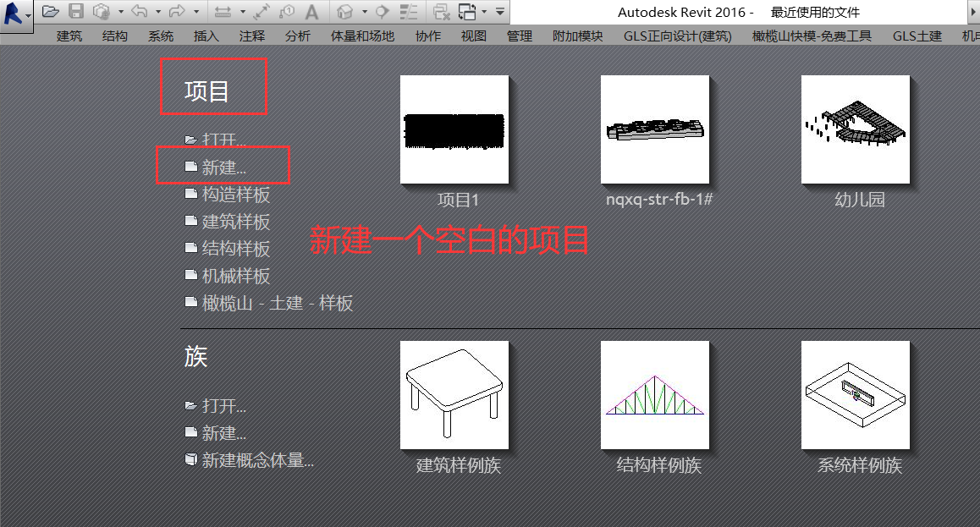The height and width of the screenshot is (527, 980).
Task: Open the 结构样例族 truss thumbnail
Action: (655, 395)
